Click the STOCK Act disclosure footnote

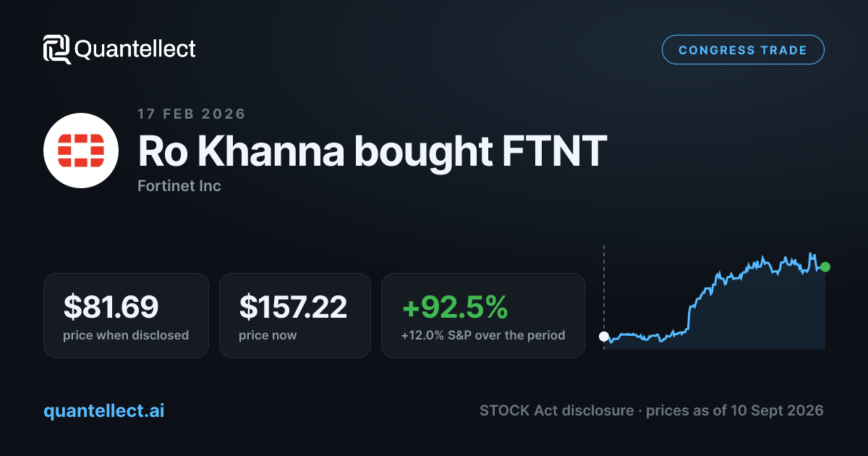[x=652, y=410]
